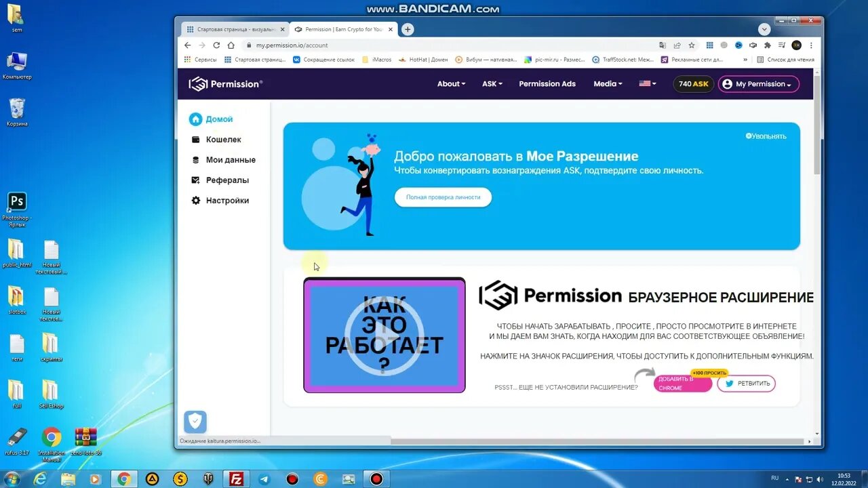Viewport: 868px width, 488px height.
Task: Open Корзина recycle bin on desktop
Action: coord(17,113)
